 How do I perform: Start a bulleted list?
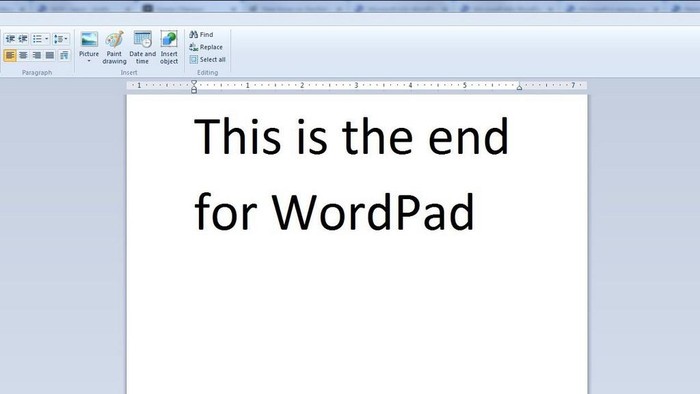point(38,39)
